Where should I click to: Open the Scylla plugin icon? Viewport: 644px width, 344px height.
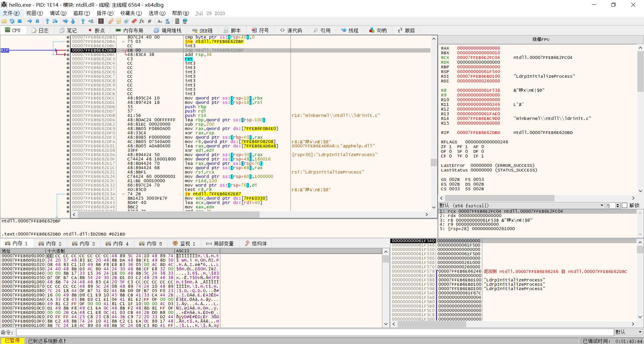click(101, 21)
